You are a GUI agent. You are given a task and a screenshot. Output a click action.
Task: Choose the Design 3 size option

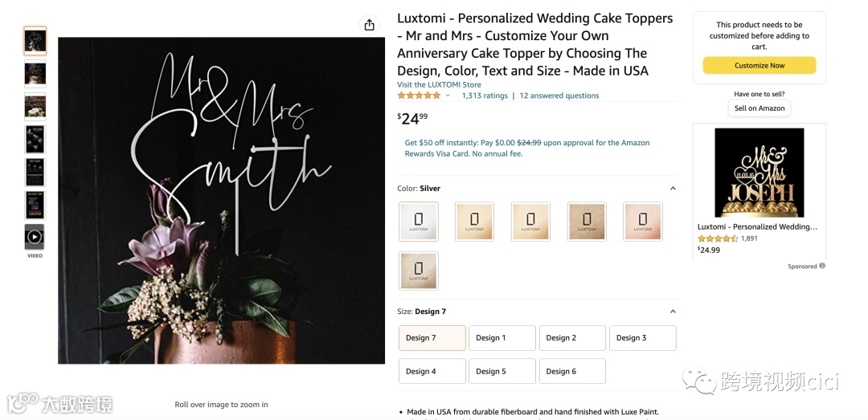(642, 338)
